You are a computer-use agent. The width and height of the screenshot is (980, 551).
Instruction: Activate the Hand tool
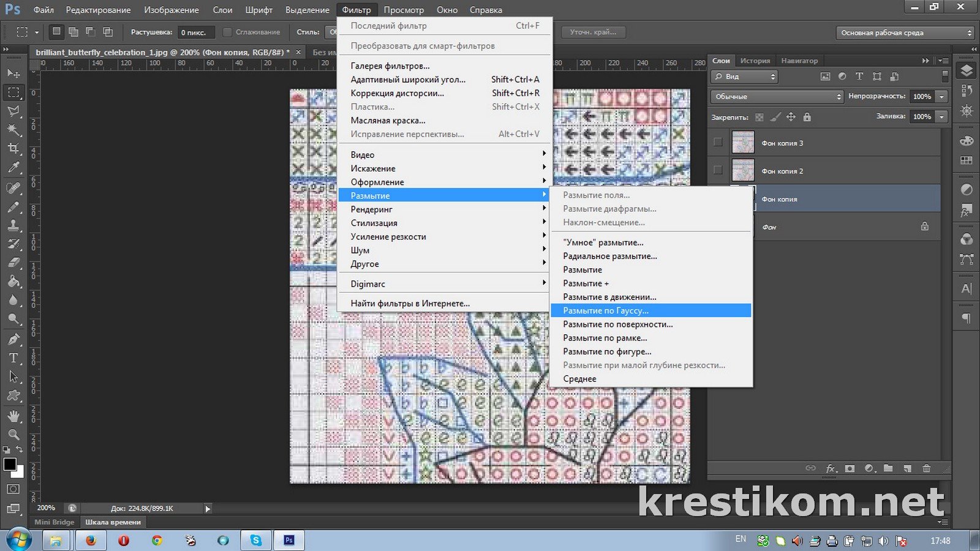[x=13, y=416]
